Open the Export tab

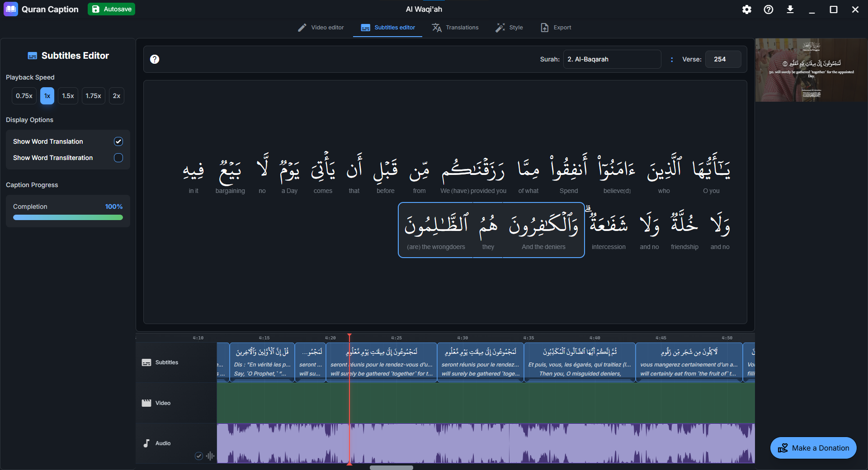tap(555, 28)
